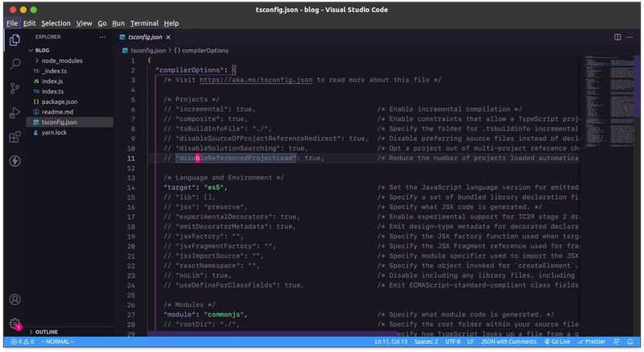Open the editor More Actions ellipsis

pos(630,37)
